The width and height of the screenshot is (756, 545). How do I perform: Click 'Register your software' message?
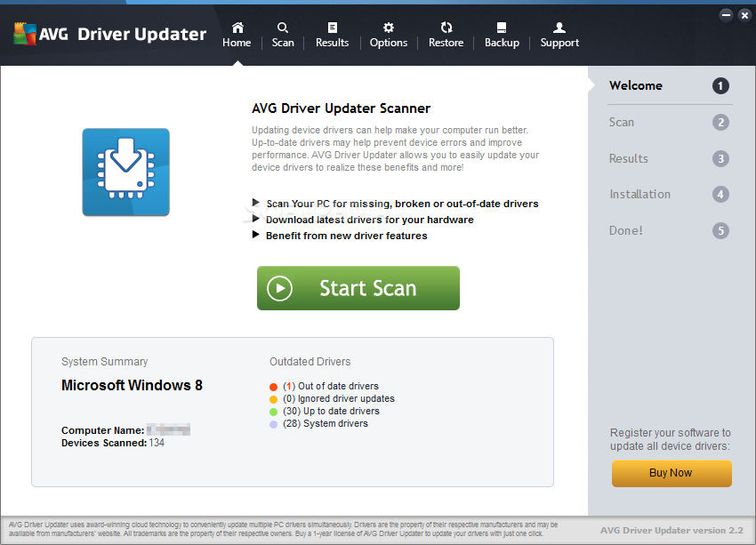[x=671, y=439]
